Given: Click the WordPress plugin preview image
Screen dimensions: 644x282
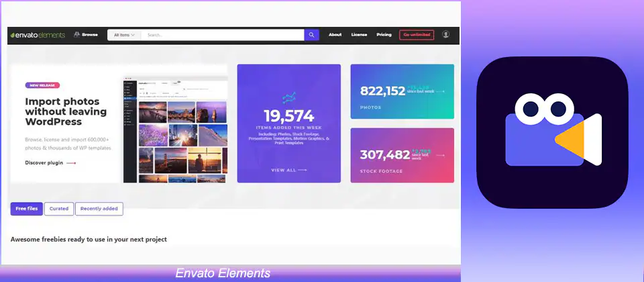Looking at the screenshot, I should pos(175,129).
